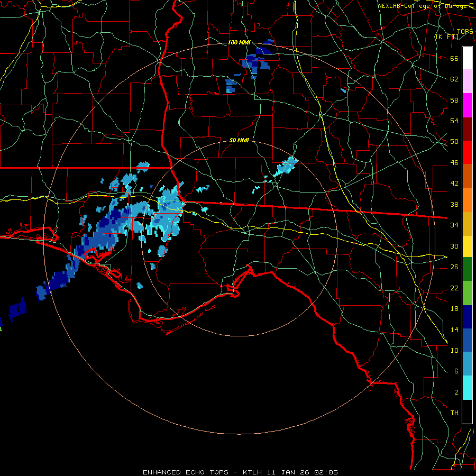This screenshot has height=476, width=476.
Task: Click the '34' legend value
Action: click(454, 225)
